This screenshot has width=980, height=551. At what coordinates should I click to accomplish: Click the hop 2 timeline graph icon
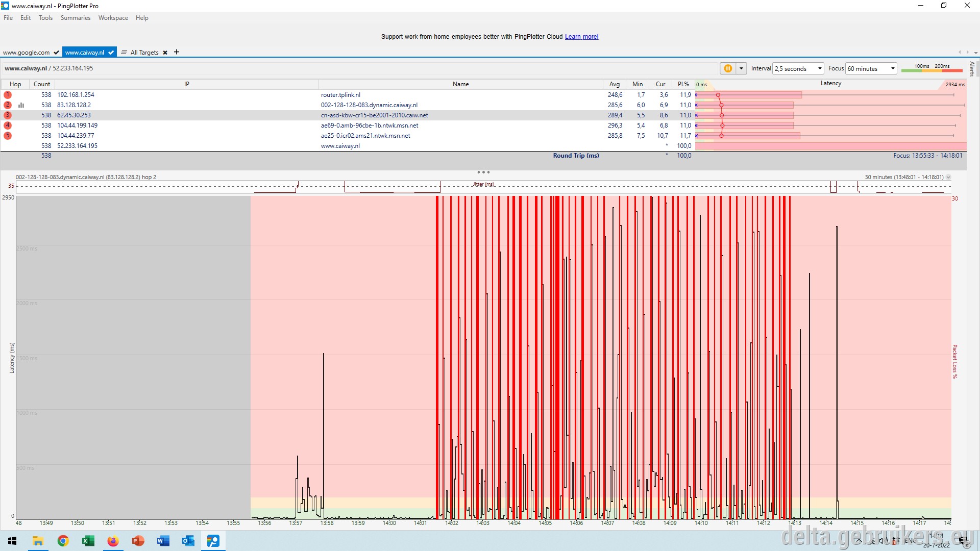pos(21,105)
